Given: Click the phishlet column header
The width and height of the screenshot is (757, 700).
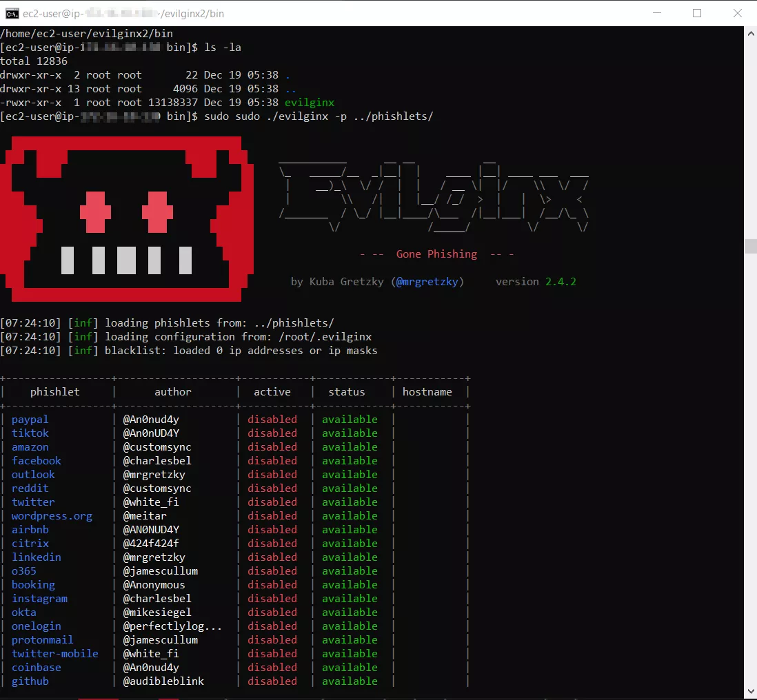Looking at the screenshot, I should click(54, 392).
